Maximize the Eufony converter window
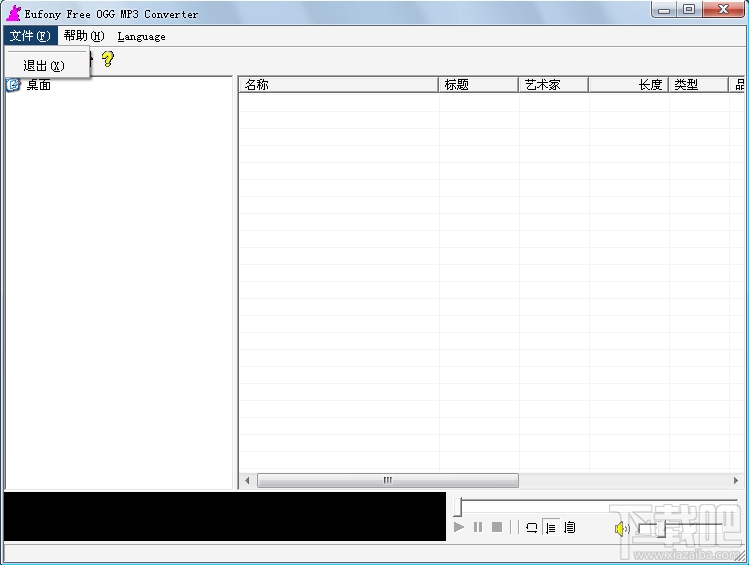Viewport: 749px width, 565px height. point(689,10)
